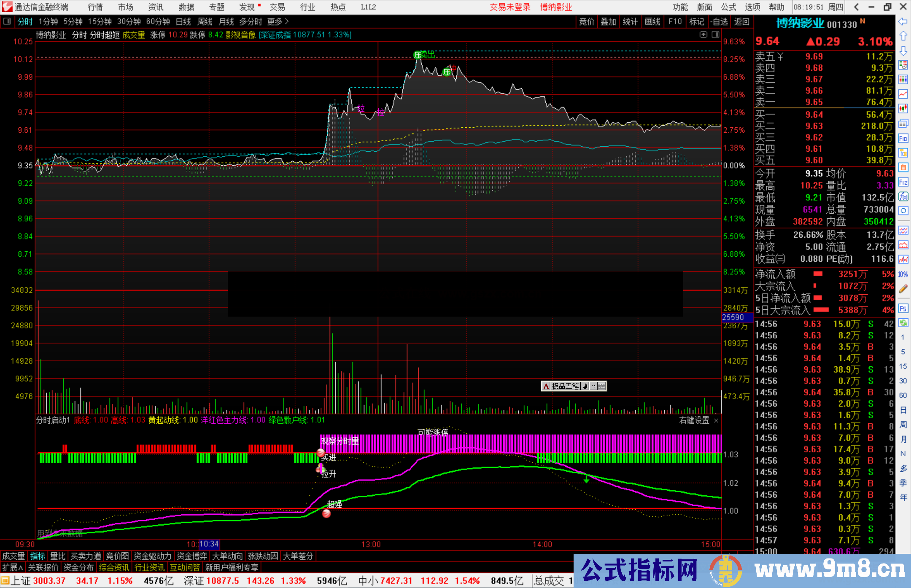The image size is (911, 588).
Task: Expand the 扩展 panel at bottom
Action: 13,568
